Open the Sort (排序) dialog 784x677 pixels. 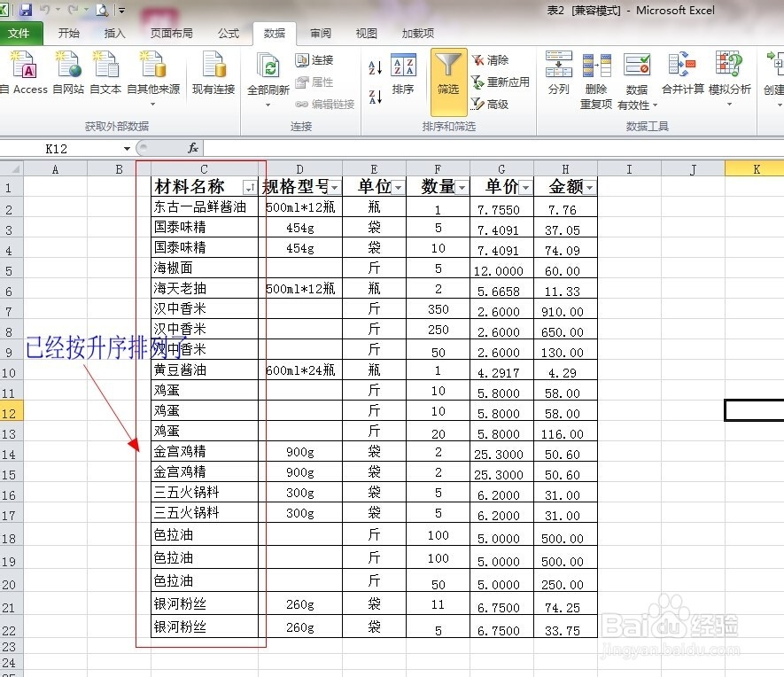pos(403,74)
